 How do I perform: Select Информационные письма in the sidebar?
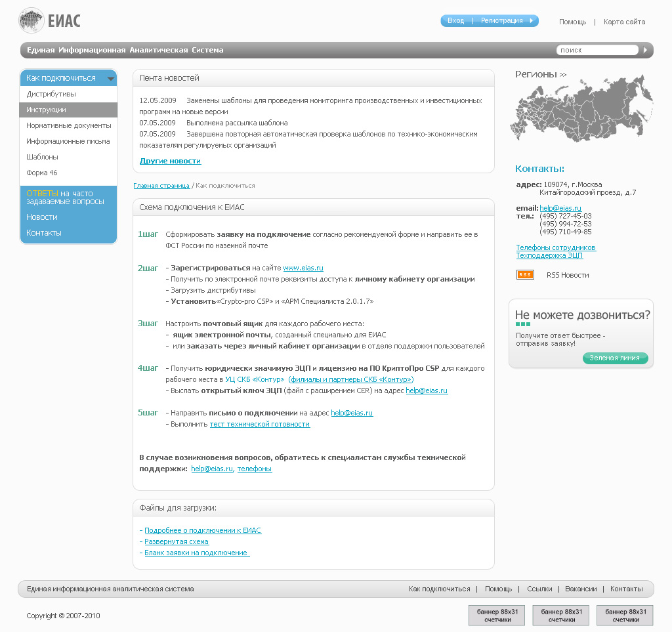(x=68, y=141)
